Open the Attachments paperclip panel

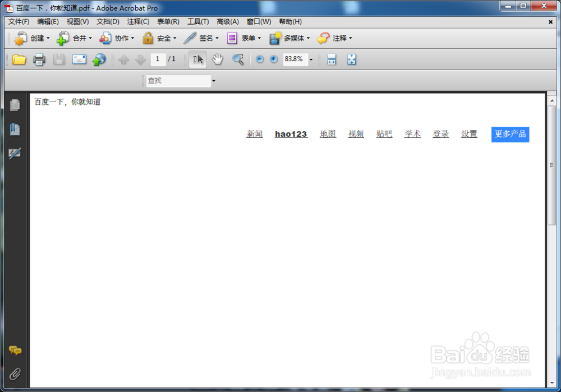[x=15, y=374]
